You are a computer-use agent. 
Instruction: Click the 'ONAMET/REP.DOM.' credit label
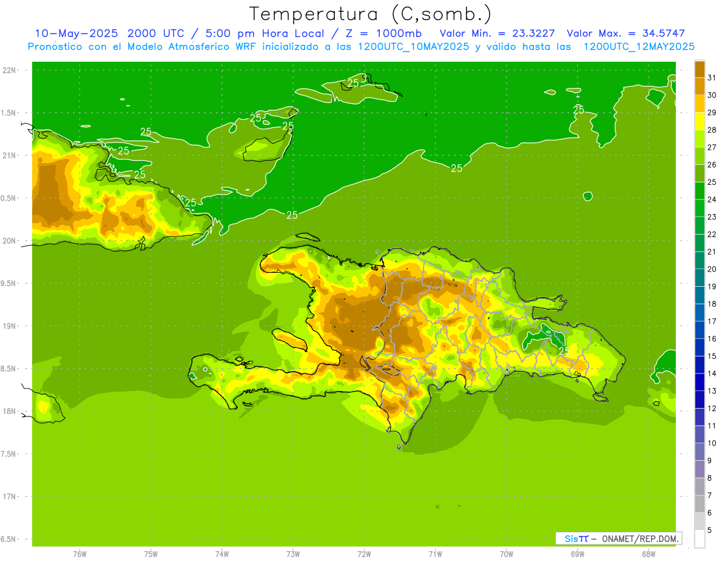[640, 538]
